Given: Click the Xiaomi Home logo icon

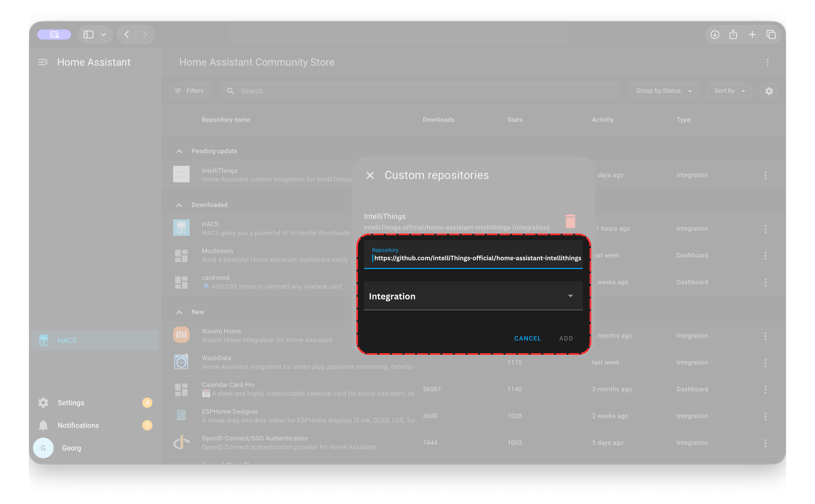Looking at the screenshot, I should point(181,335).
